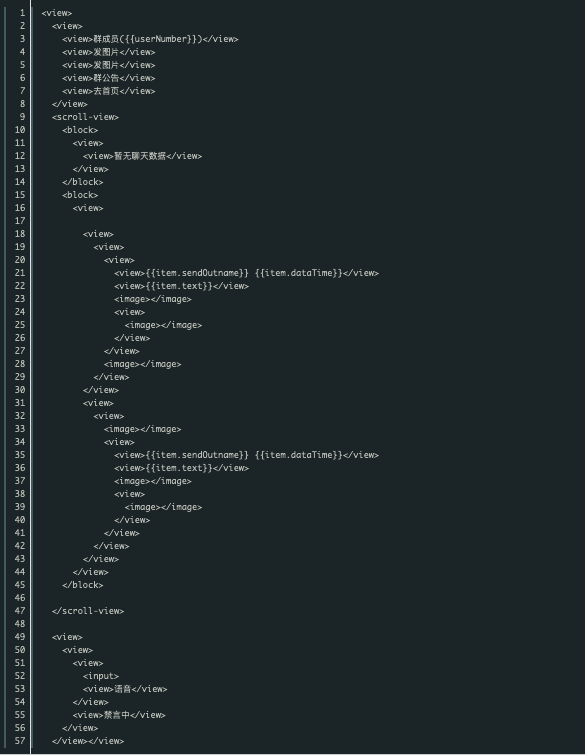Click the closing scroll-view tag
585x755 pixels.
pos(88,611)
